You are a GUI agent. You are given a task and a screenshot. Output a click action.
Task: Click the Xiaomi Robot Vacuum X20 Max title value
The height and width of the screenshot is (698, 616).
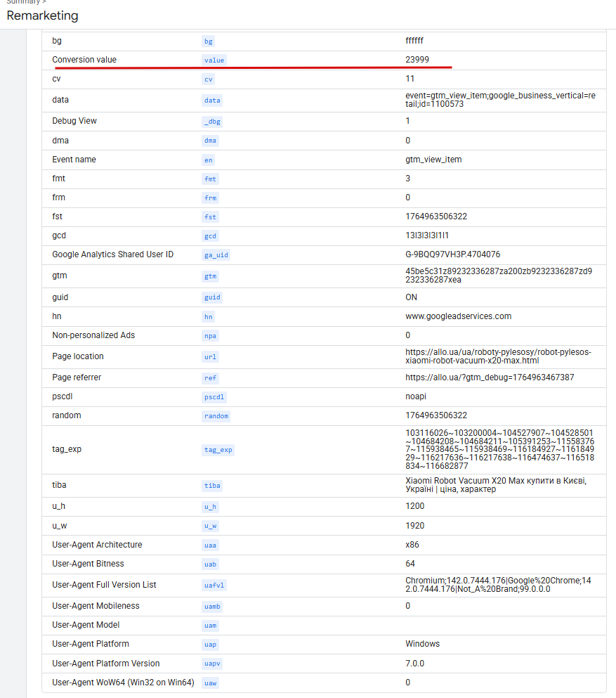coord(496,485)
